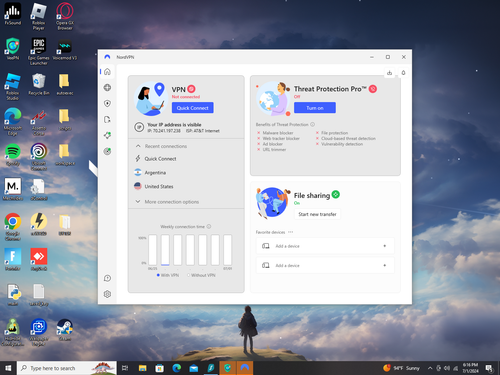Viewport: 500px width, 375px height.
Task: Click the red Threat Protection Pro status icon
Action: coord(373,89)
